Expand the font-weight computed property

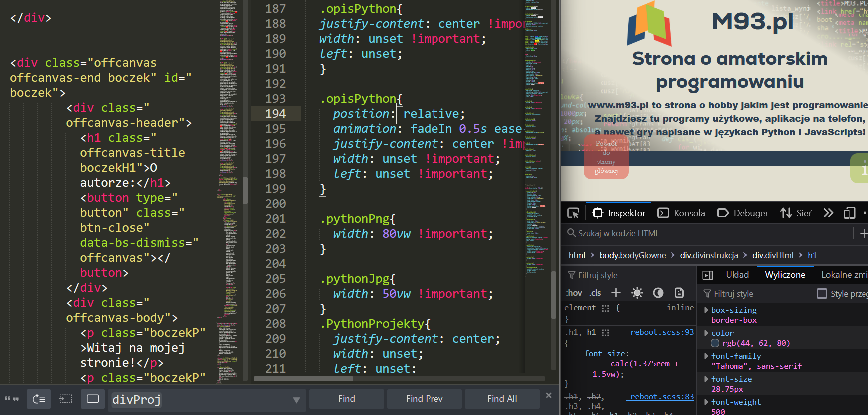click(x=706, y=402)
